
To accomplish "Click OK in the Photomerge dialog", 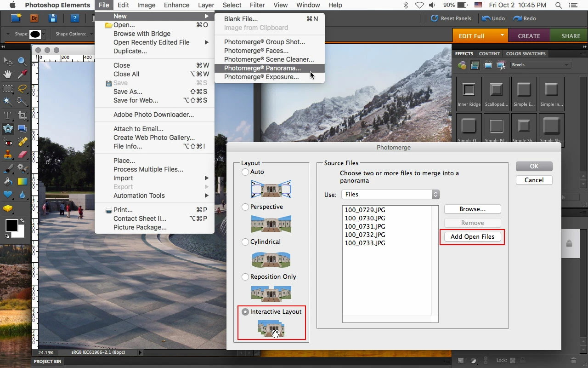I will pyautogui.click(x=534, y=166).
